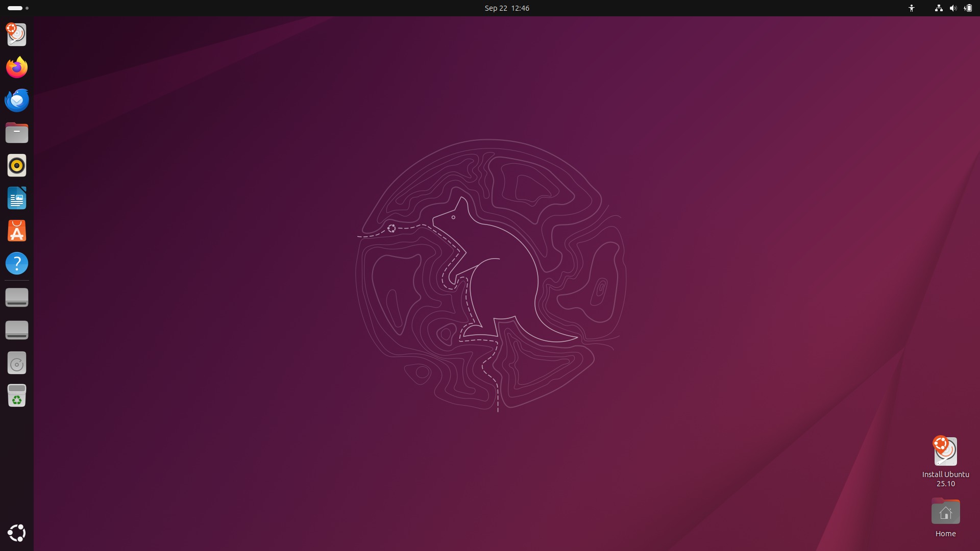Click the volume speaker icon
This screenshot has width=980, height=551.
tap(952, 8)
